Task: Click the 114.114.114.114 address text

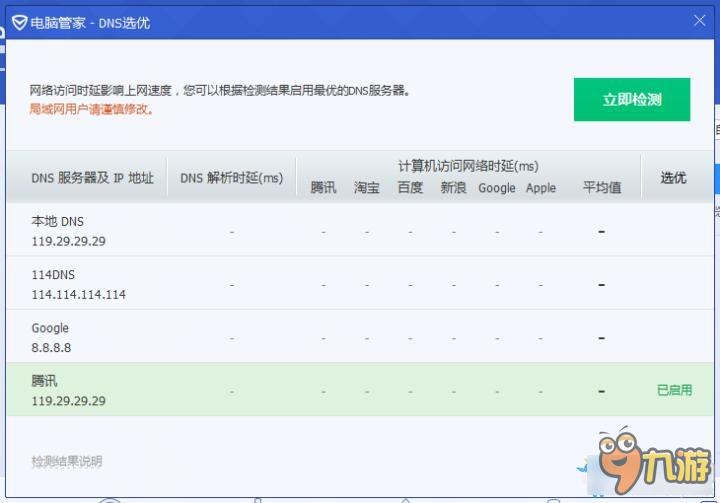Action: point(79,294)
